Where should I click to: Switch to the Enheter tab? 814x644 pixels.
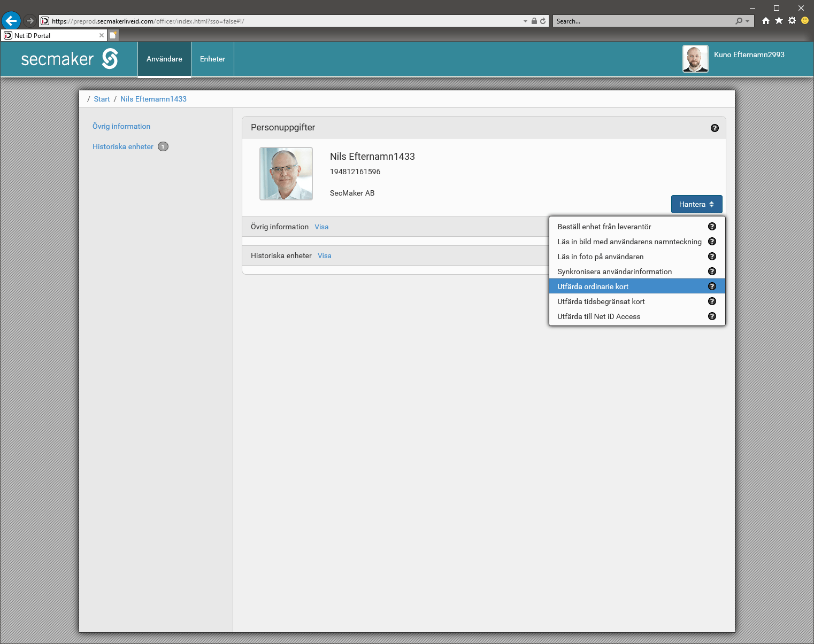pyautogui.click(x=212, y=59)
